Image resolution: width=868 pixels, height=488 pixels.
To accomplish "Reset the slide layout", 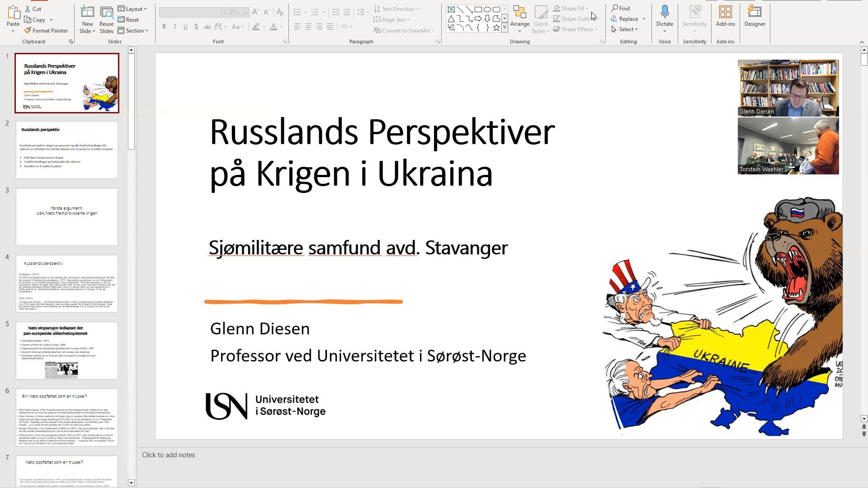I will pos(128,19).
